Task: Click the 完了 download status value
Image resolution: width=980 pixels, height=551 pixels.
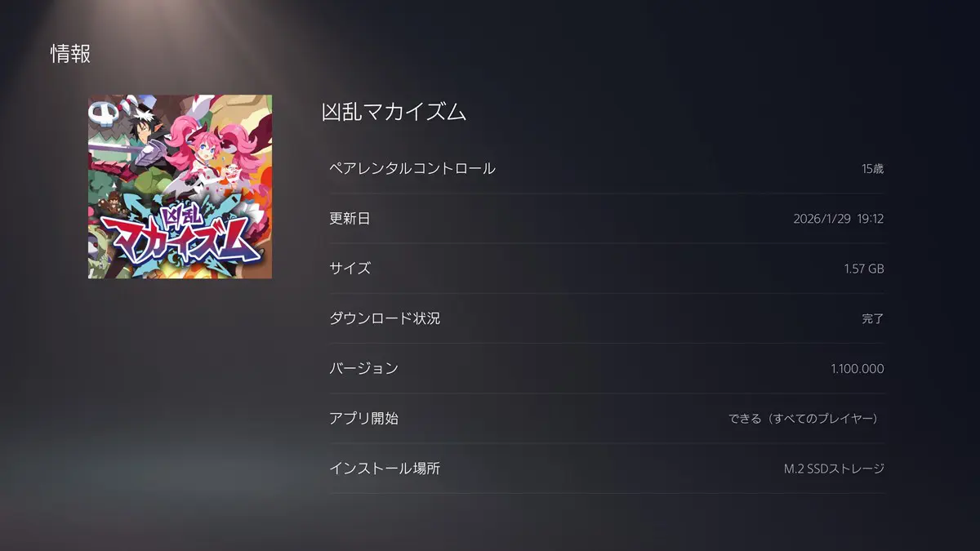Action: [x=873, y=318]
